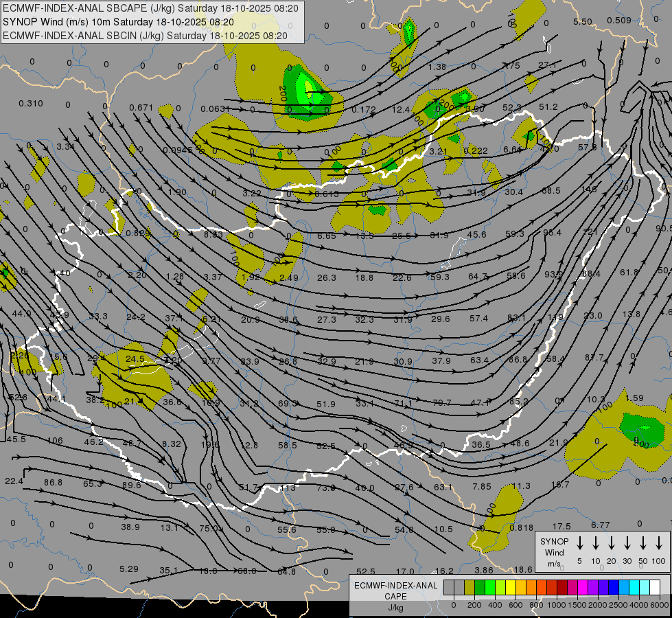Click the map value 63.4
672x618 pixels.
pyautogui.click(x=479, y=360)
